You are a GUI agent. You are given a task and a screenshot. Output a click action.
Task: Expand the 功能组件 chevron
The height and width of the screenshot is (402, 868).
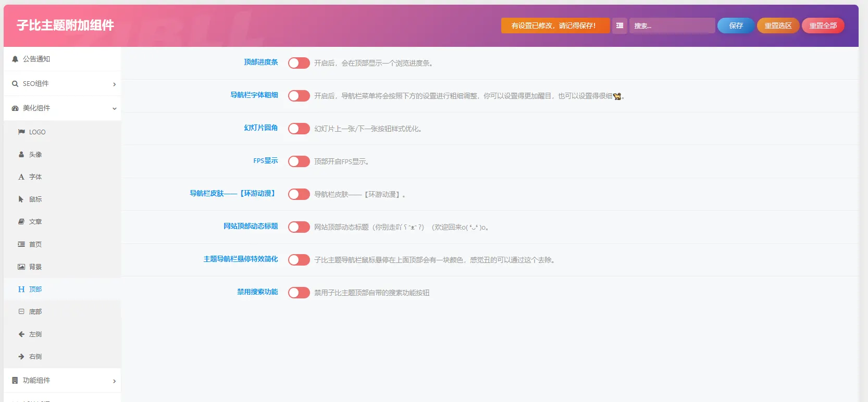(115, 381)
